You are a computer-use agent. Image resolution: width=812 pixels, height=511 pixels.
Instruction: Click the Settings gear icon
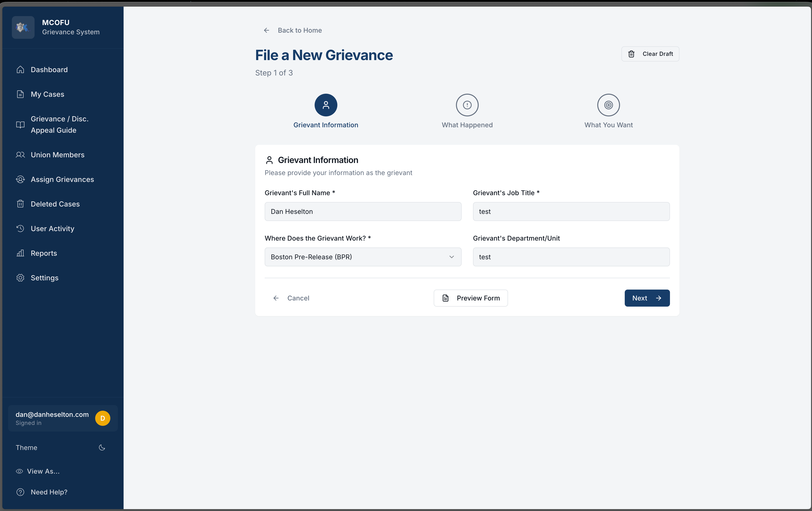coord(20,278)
